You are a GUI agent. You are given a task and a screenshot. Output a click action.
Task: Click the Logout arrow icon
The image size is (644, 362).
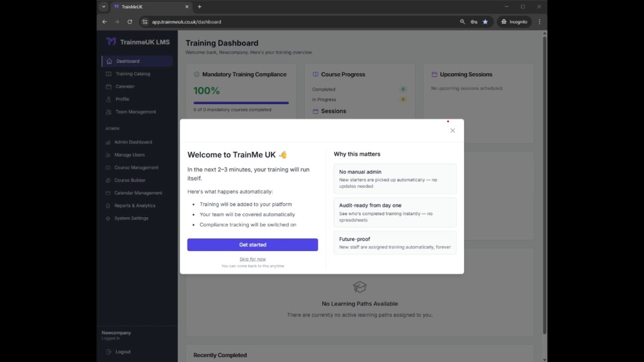coord(109,352)
